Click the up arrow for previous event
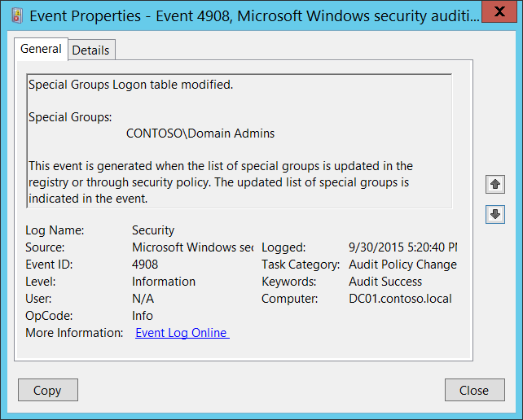Screen dimensions: 523x420 click(495, 185)
